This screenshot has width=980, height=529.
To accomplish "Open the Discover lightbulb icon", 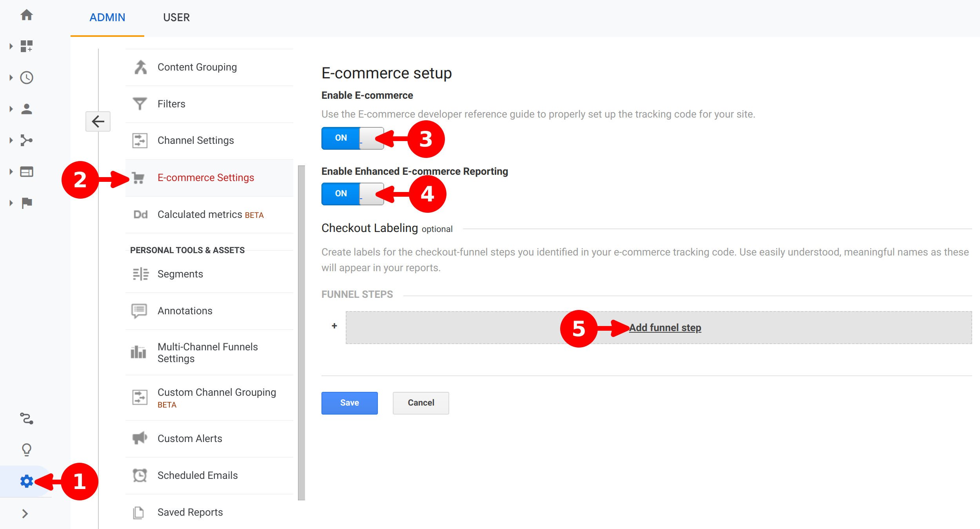I will [27, 449].
